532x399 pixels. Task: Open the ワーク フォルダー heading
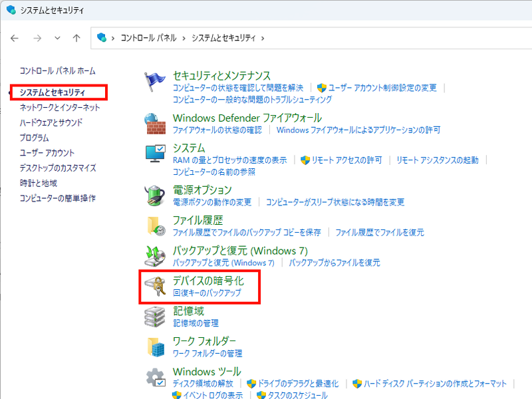204,341
